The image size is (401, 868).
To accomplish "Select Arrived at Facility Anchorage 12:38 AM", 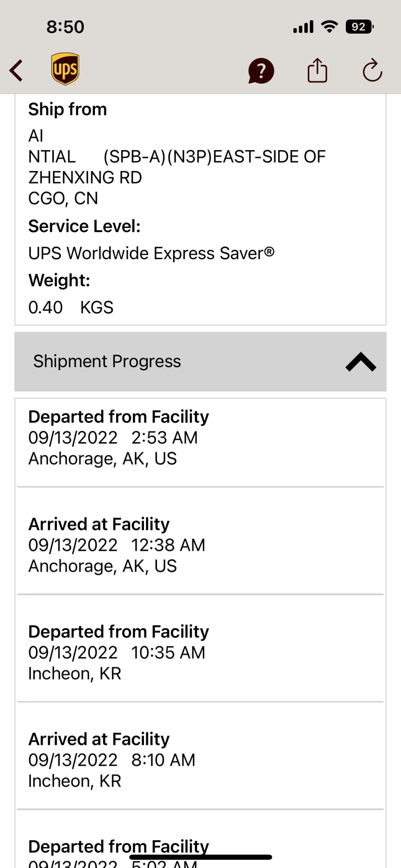I will pos(117,545).
